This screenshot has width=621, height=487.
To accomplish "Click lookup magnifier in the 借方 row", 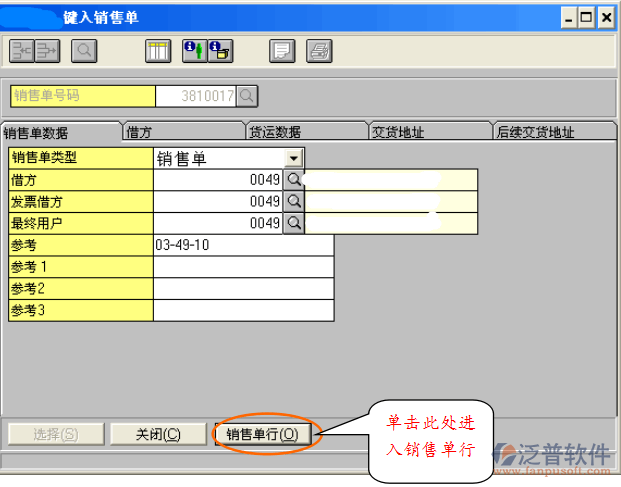I will 294,180.
